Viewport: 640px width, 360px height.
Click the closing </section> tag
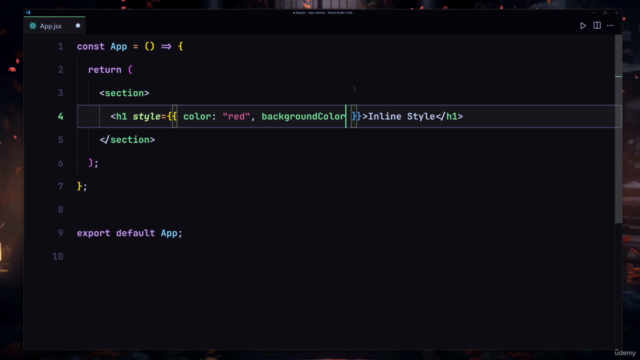(127, 140)
